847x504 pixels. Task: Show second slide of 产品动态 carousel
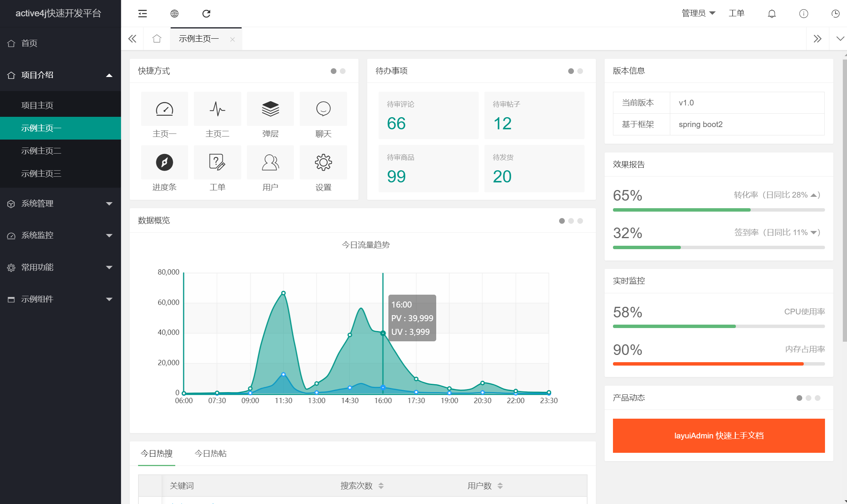[x=808, y=398]
